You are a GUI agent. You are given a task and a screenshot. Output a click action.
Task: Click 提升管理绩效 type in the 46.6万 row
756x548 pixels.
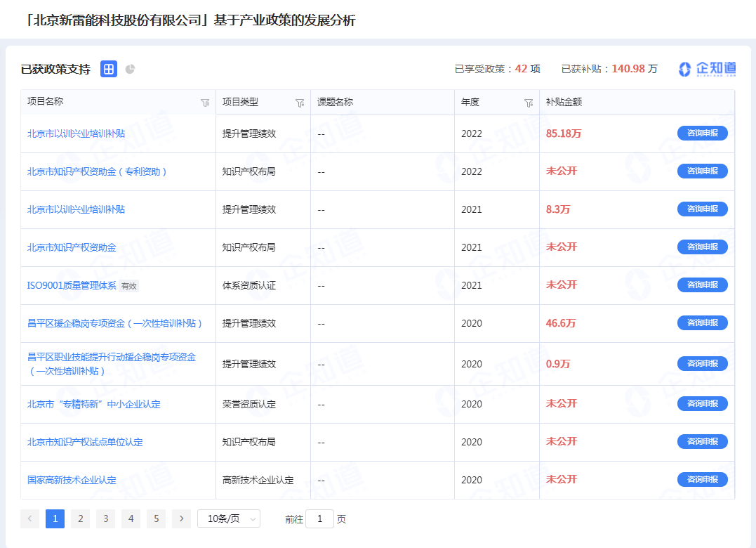249,323
